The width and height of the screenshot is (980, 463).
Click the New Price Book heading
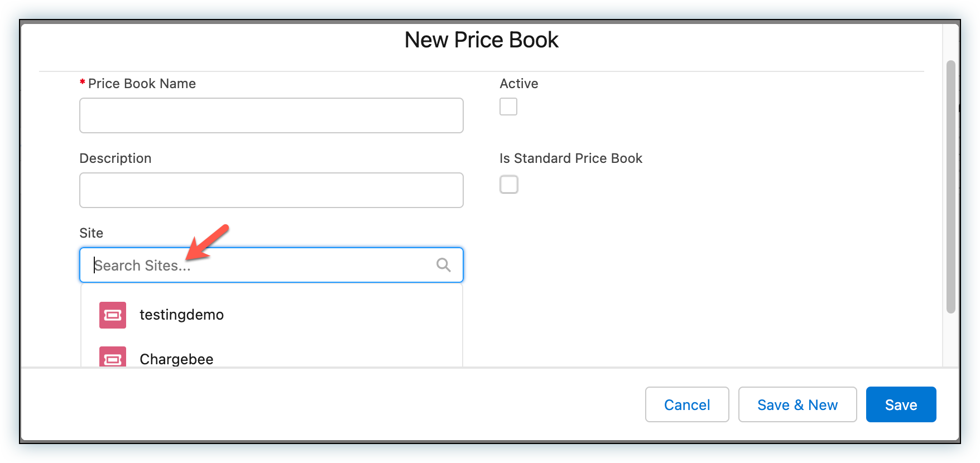click(x=481, y=40)
